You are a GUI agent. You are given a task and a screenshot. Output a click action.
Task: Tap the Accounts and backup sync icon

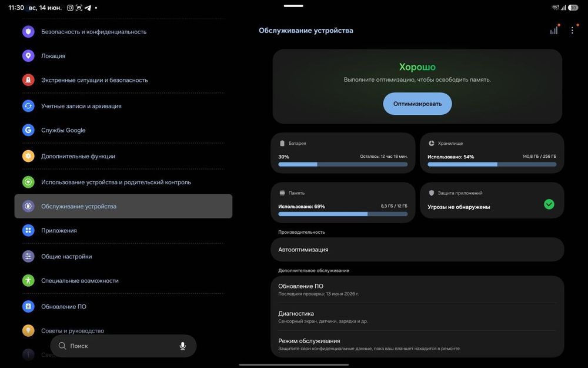(x=28, y=106)
